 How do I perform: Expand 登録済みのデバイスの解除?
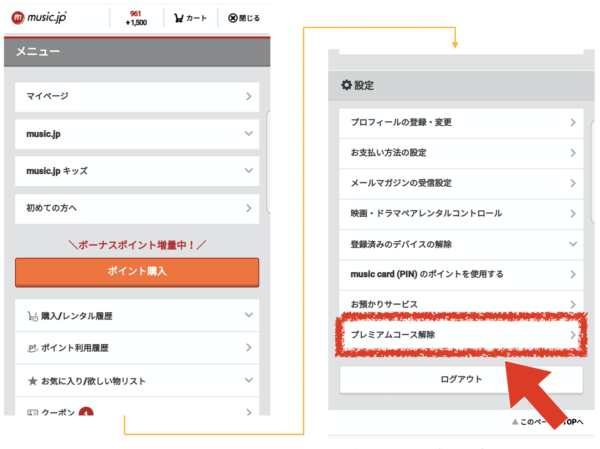pyautogui.click(x=461, y=244)
